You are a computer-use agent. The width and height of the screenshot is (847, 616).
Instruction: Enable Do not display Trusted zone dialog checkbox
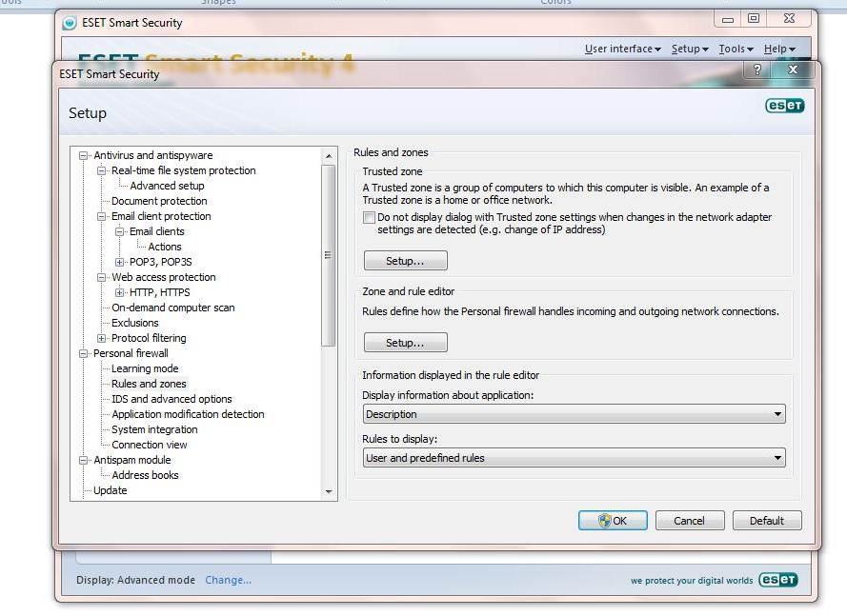[x=369, y=218]
